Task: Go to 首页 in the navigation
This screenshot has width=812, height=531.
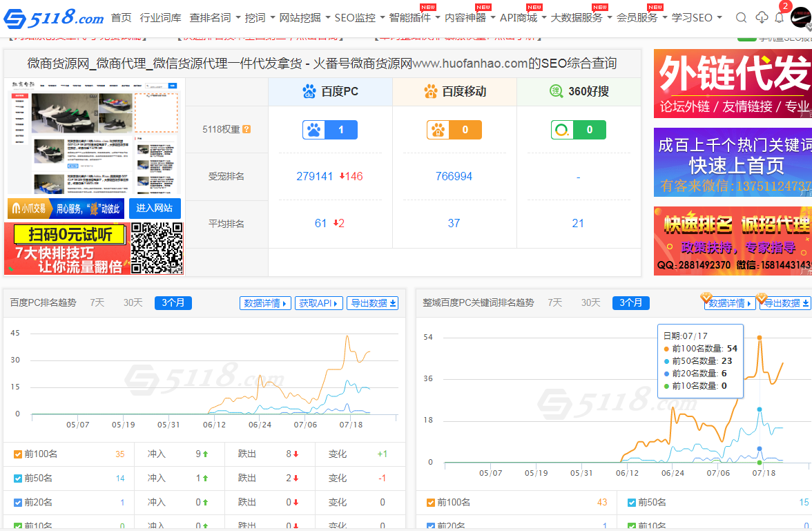Action: [122, 18]
